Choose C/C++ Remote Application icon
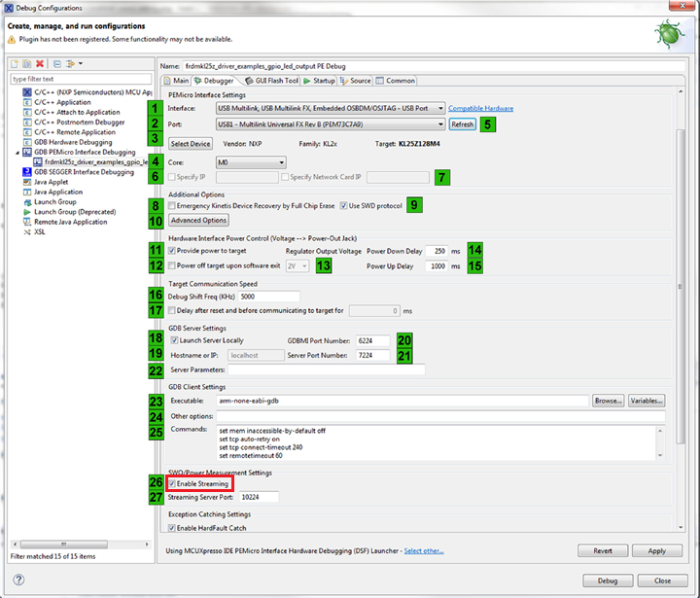The height and width of the screenshot is (598, 700). coord(27,132)
